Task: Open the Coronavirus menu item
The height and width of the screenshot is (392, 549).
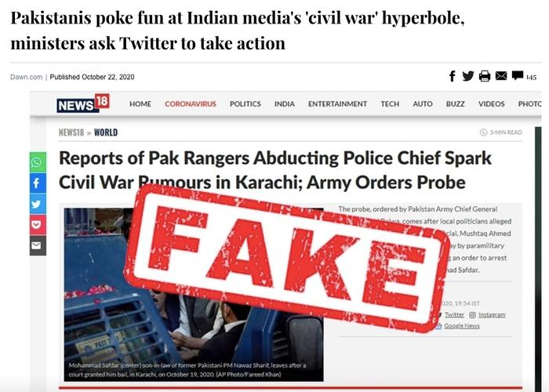Action: [x=191, y=104]
